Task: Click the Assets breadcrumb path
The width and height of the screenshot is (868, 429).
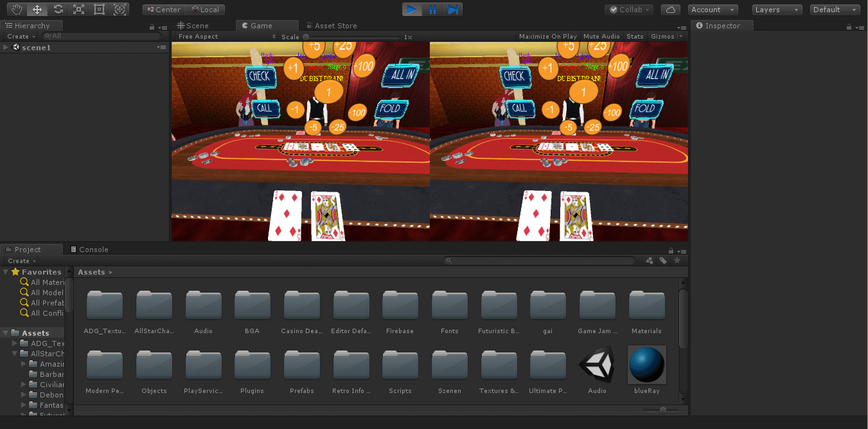Action: point(91,272)
